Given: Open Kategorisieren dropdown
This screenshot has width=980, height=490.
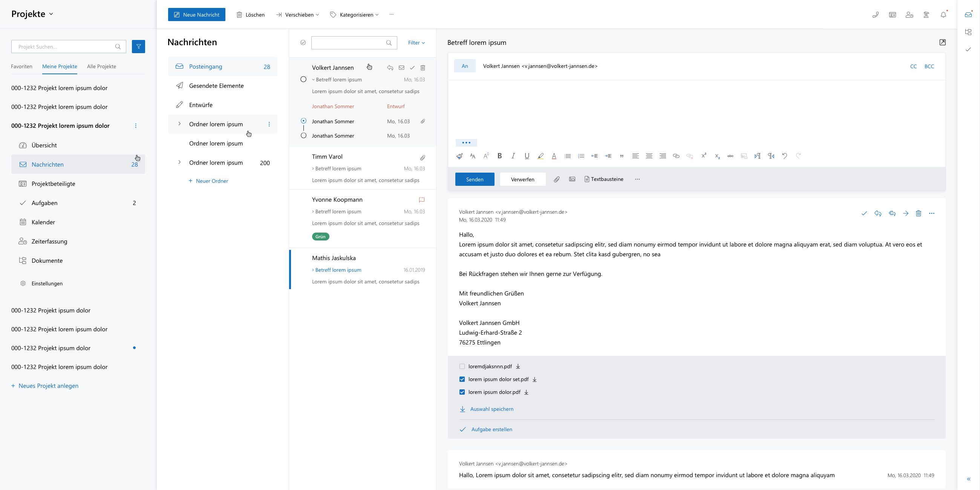Looking at the screenshot, I should [354, 14].
